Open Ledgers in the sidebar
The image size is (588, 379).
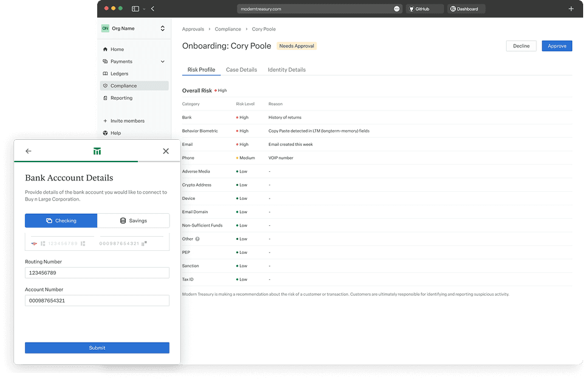(134, 73)
